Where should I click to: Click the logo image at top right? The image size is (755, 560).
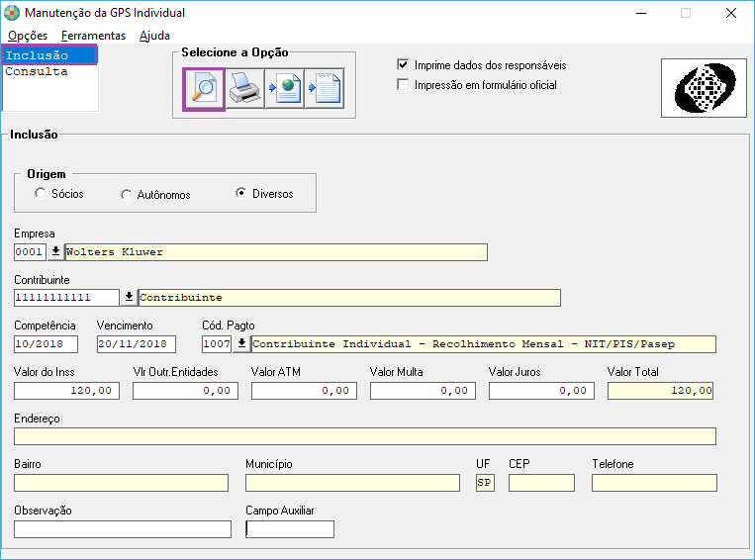pos(704,88)
